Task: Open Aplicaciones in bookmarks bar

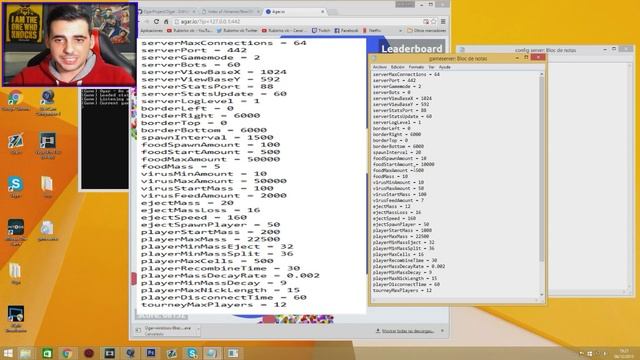Action: click(151, 31)
